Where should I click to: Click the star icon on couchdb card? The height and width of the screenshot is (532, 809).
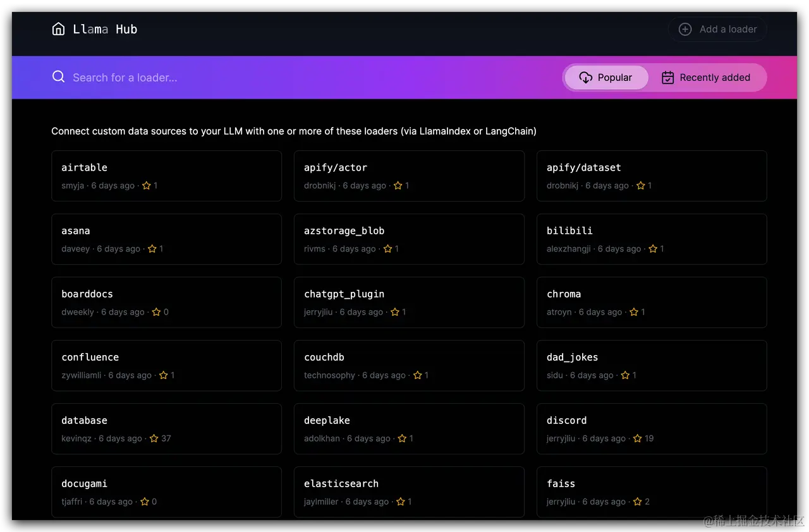(x=418, y=375)
